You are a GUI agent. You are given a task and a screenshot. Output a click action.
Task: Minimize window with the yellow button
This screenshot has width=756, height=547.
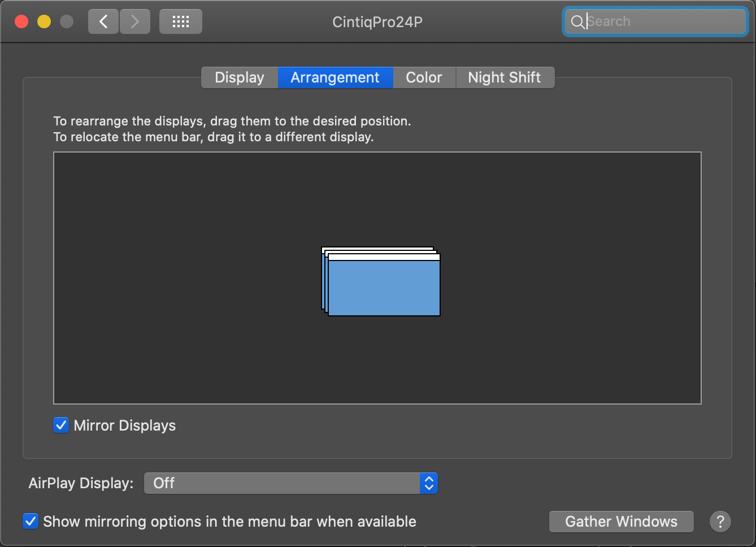(44, 22)
